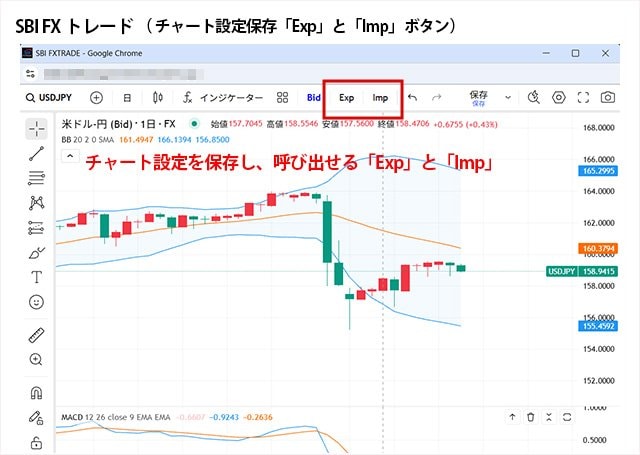This screenshot has width=640, height=455.
Task: Click the 米ドル-円 (Bid) chart title
Action: pyautogui.click(x=118, y=124)
